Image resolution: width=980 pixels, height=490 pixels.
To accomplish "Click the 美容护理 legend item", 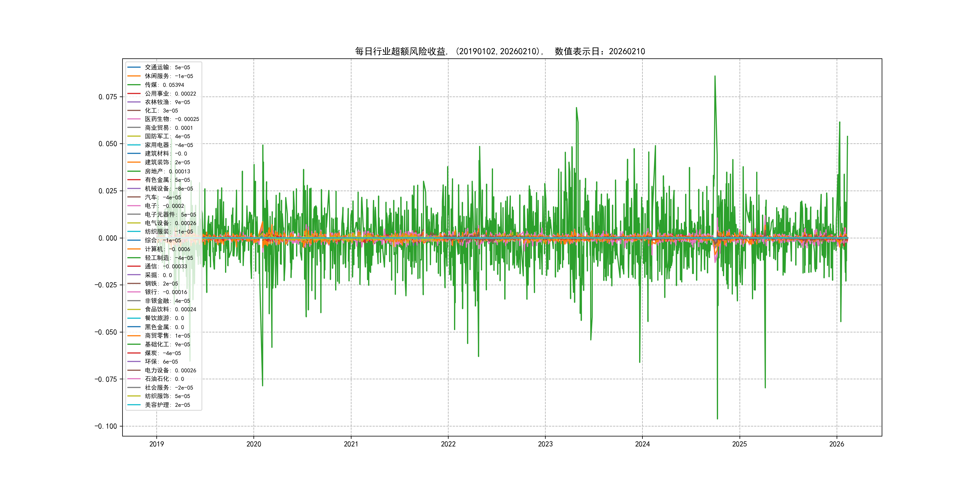I will click(x=167, y=405).
